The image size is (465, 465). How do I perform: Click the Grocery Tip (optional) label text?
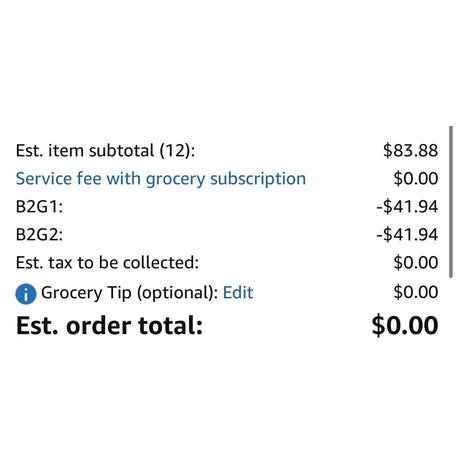(130, 293)
